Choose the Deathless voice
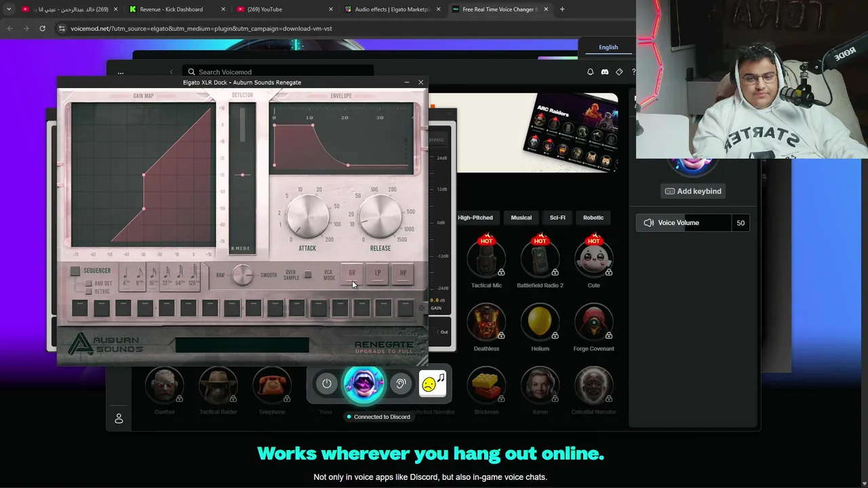 pyautogui.click(x=486, y=321)
